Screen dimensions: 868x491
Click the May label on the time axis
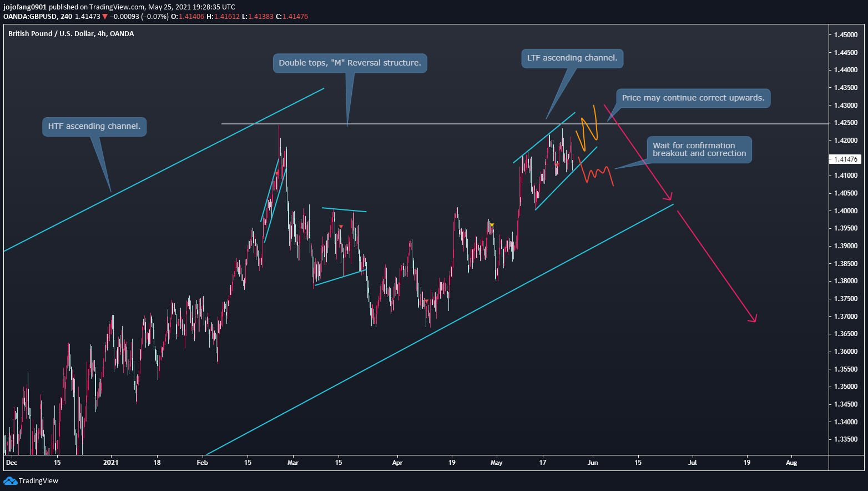click(x=497, y=463)
